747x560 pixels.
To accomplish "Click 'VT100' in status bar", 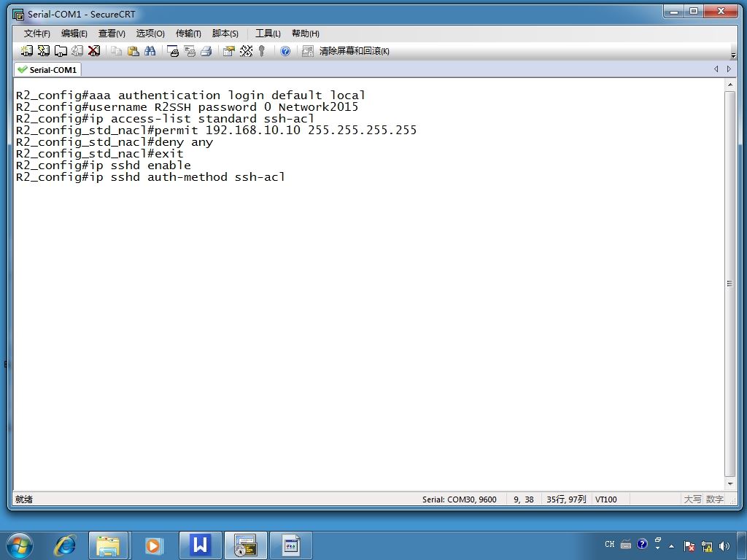I will click(x=606, y=499).
